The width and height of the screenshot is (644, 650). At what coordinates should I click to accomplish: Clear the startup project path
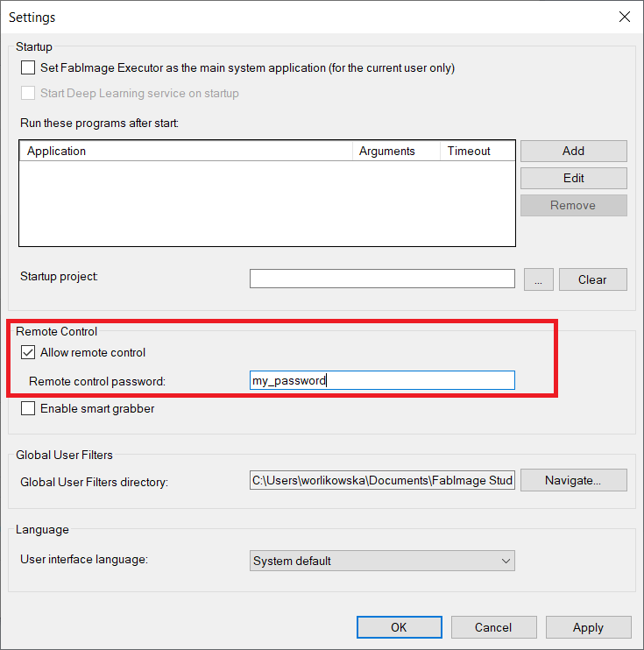point(592,279)
